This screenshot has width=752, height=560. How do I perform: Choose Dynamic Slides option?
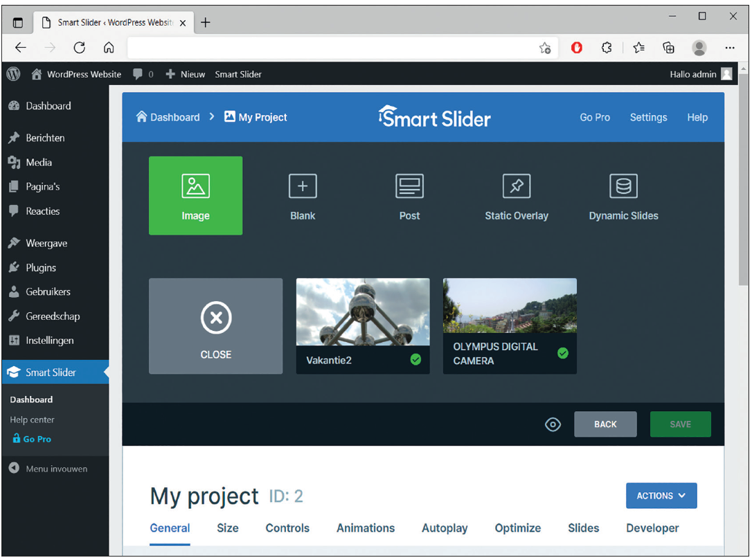[x=623, y=197]
